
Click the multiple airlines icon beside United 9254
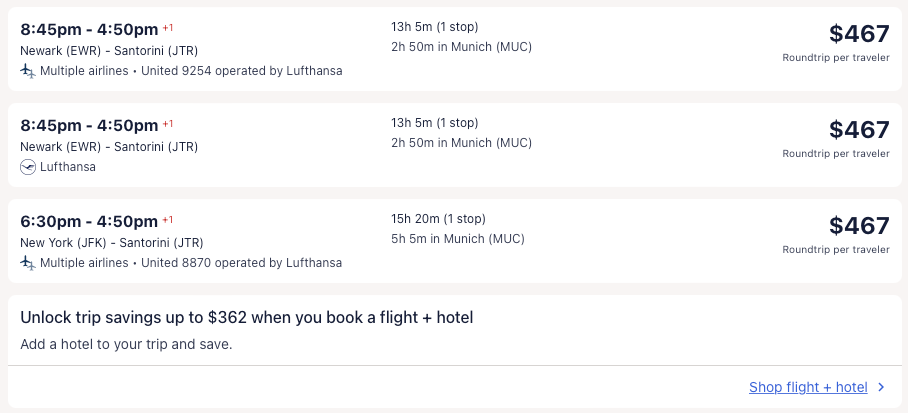pos(27,71)
